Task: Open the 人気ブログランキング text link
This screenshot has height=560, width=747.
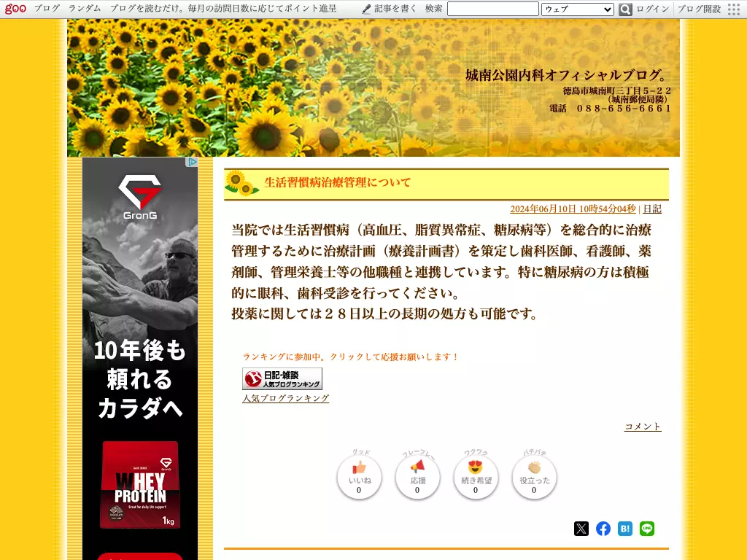Action: click(x=286, y=398)
